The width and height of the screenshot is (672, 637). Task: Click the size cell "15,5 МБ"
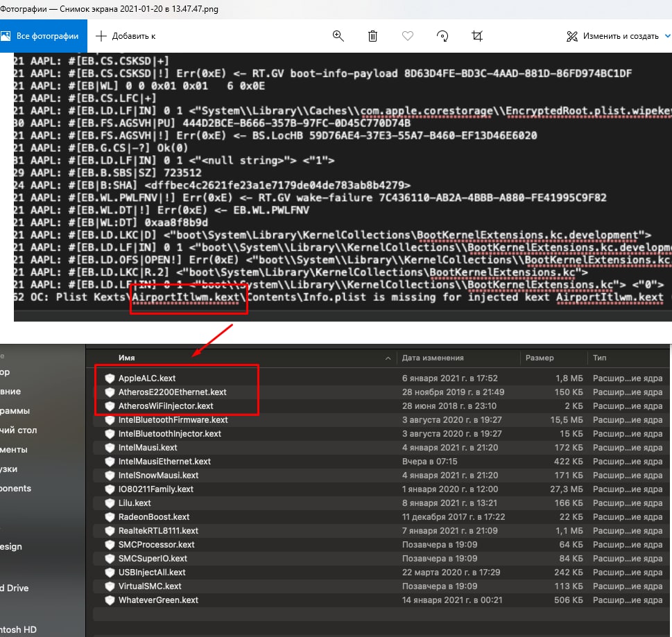[567, 420]
